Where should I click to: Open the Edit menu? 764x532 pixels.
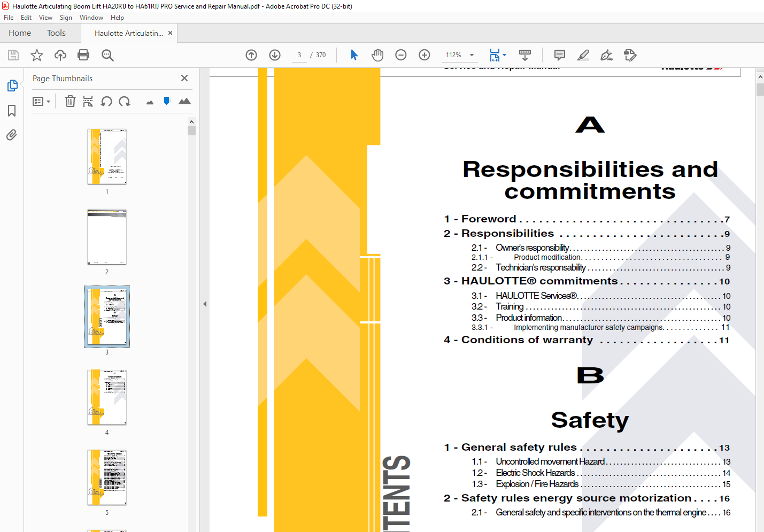[x=26, y=18]
